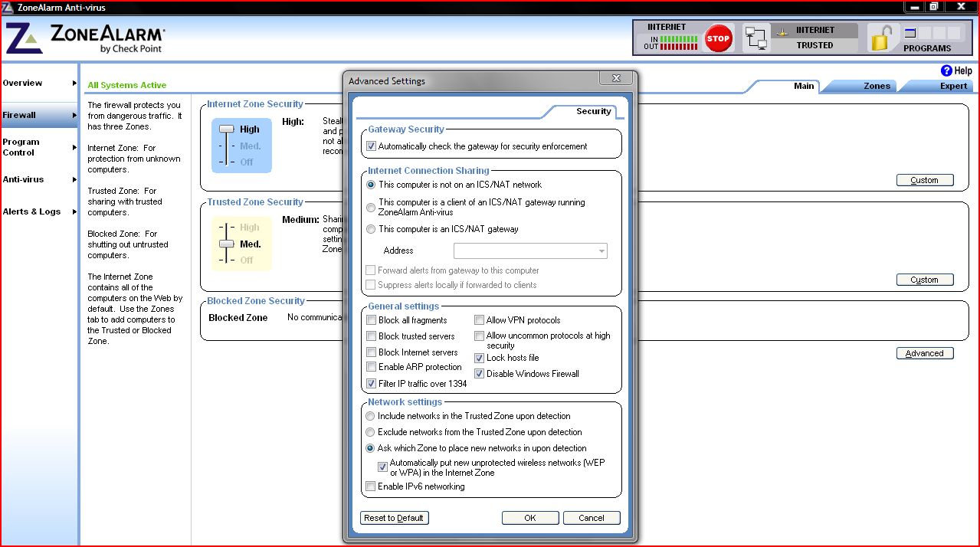Click the network computers zone icon

tap(756, 38)
